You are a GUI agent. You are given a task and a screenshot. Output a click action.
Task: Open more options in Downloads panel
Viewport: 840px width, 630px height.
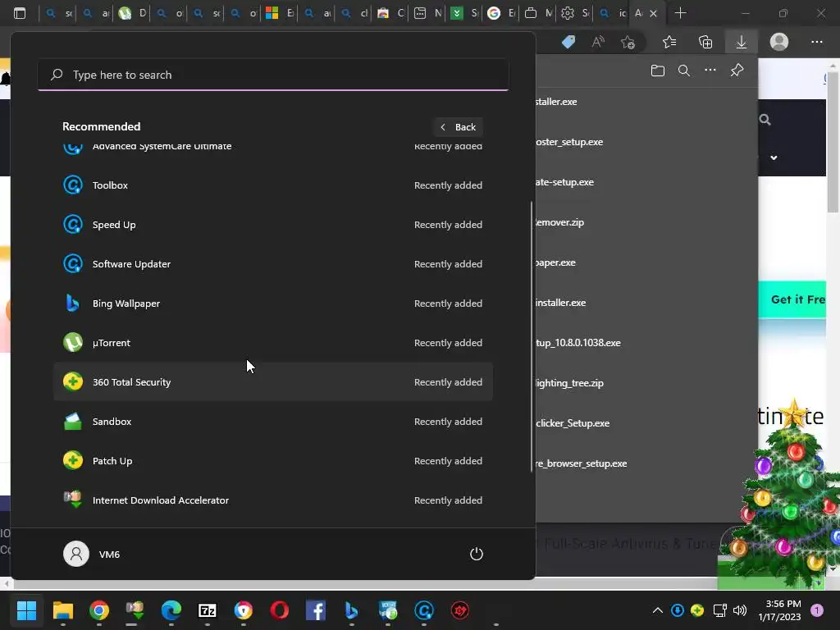tap(710, 71)
